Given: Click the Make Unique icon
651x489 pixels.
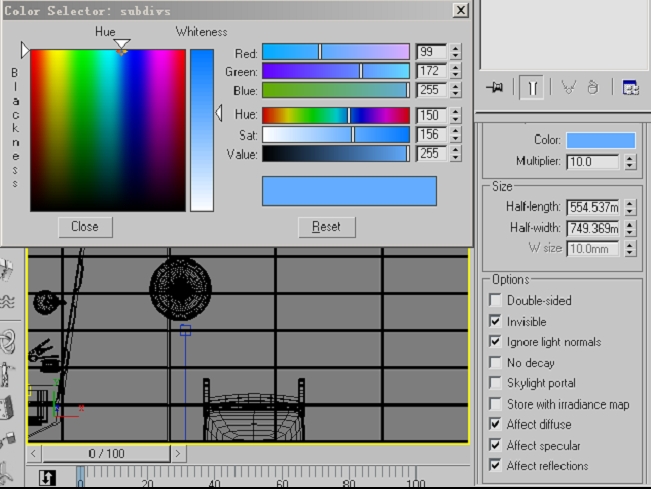Looking at the screenshot, I should pyautogui.click(x=568, y=87).
